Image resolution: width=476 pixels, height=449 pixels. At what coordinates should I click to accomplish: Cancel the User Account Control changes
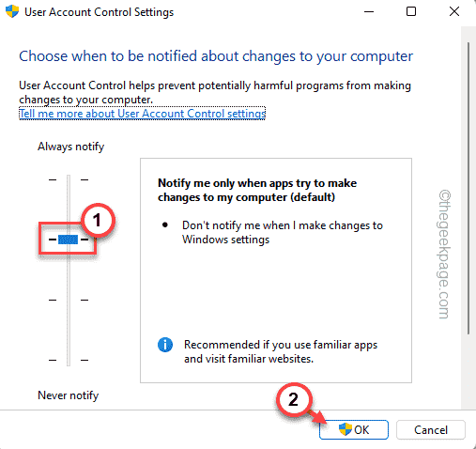click(x=431, y=430)
